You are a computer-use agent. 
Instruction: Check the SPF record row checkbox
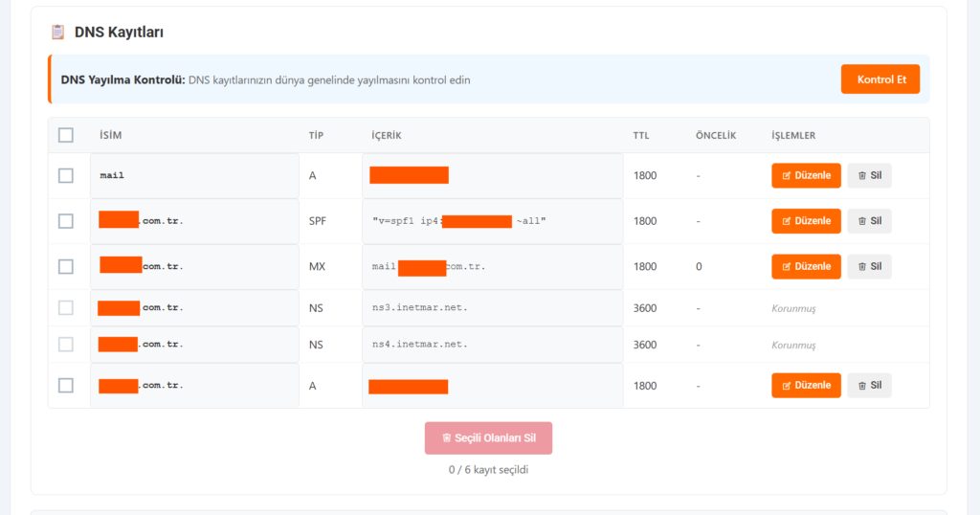(x=66, y=221)
